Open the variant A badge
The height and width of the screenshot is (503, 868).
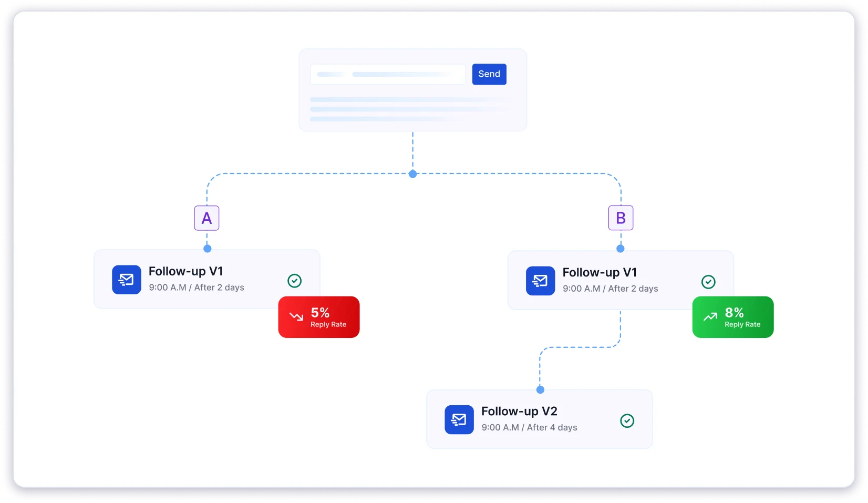click(x=206, y=218)
